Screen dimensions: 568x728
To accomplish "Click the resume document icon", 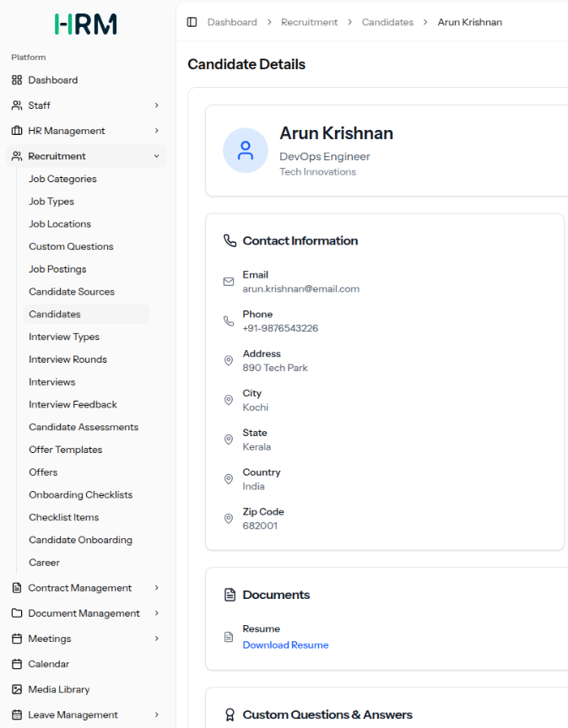I will [229, 637].
